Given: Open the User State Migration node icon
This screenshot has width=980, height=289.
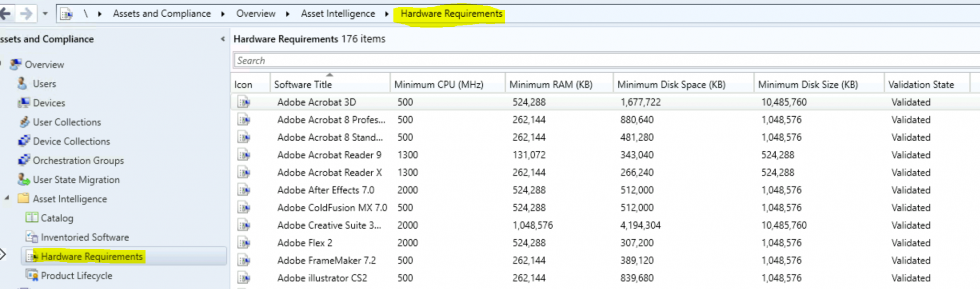Looking at the screenshot, I should click(24, 179).
